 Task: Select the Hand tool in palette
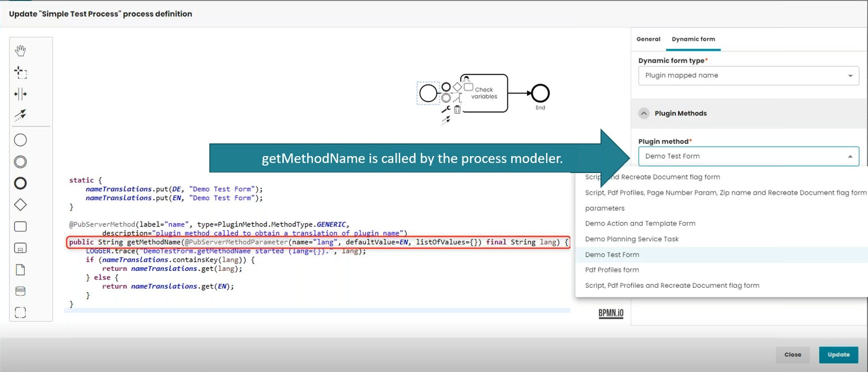coord(20,51)
